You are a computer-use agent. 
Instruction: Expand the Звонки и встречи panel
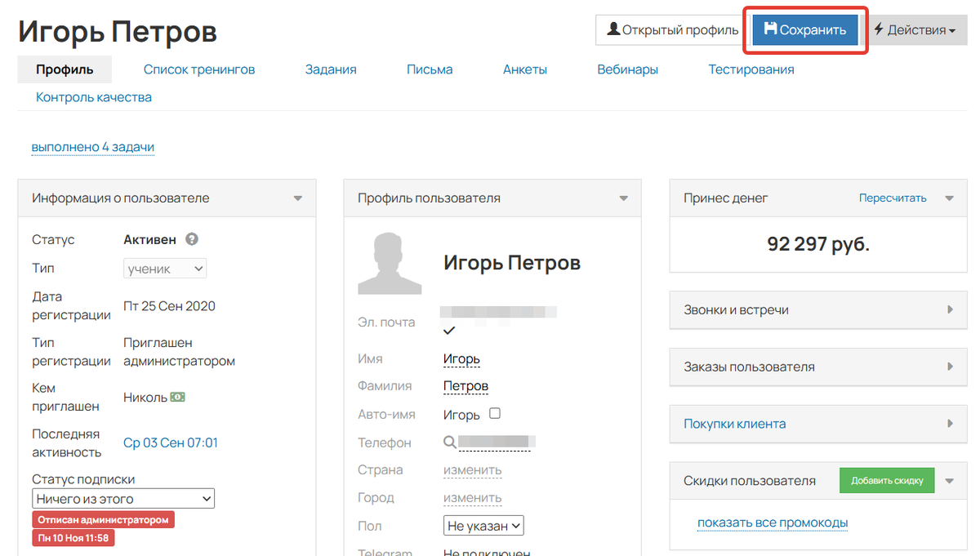coord(950,310)
